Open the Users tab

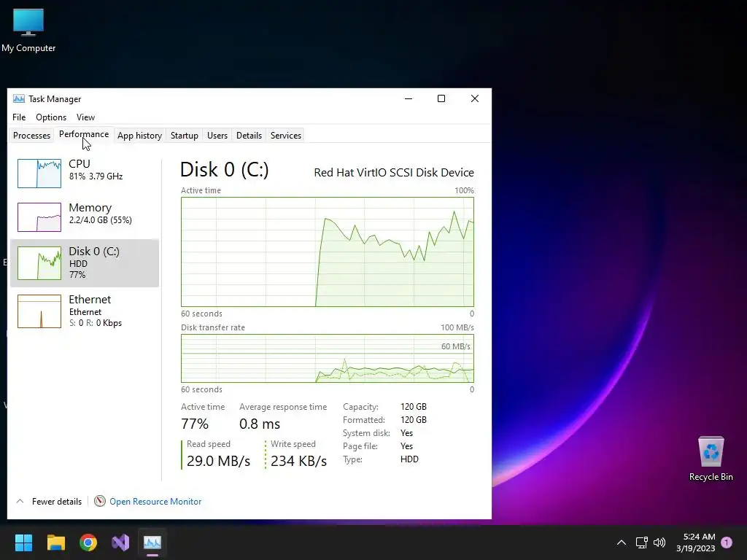click(217, 135)
